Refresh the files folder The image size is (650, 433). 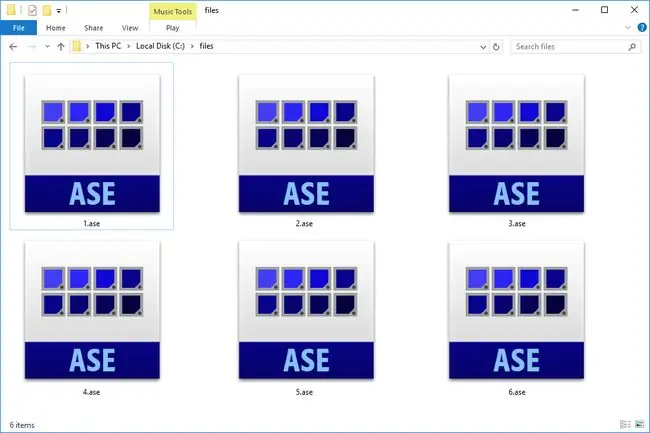[496, 47]
